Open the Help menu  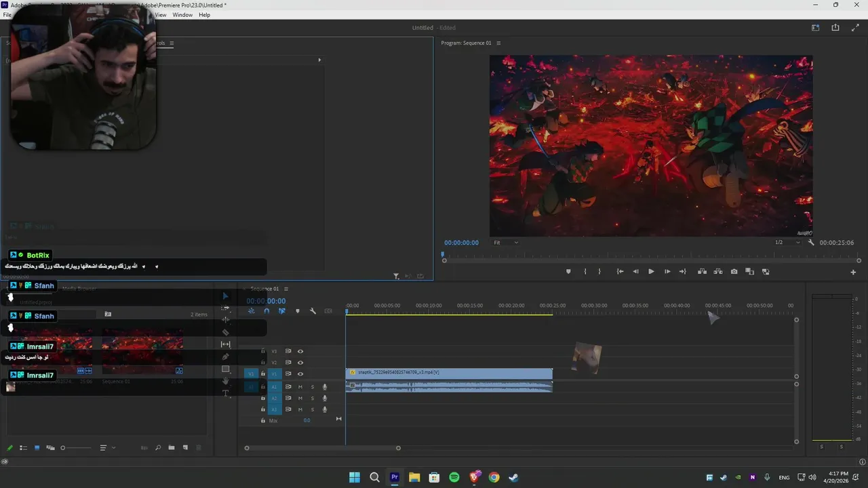pos(204,15)
